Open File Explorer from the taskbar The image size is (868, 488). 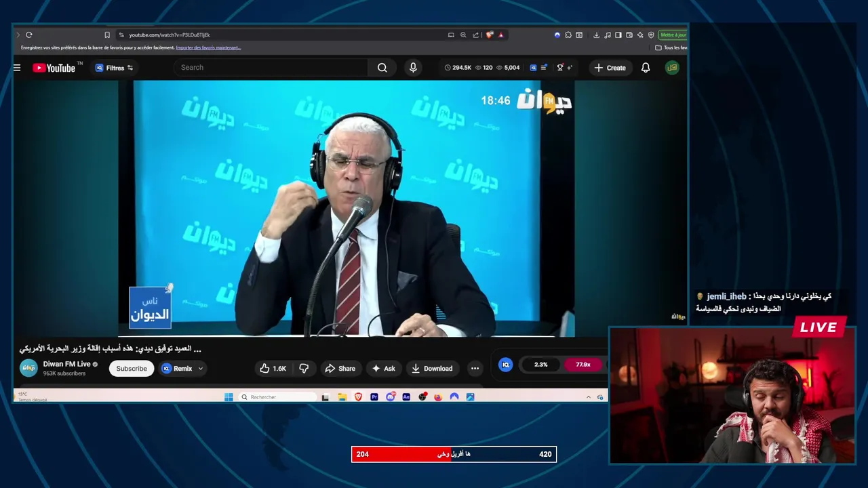(342, 397)
